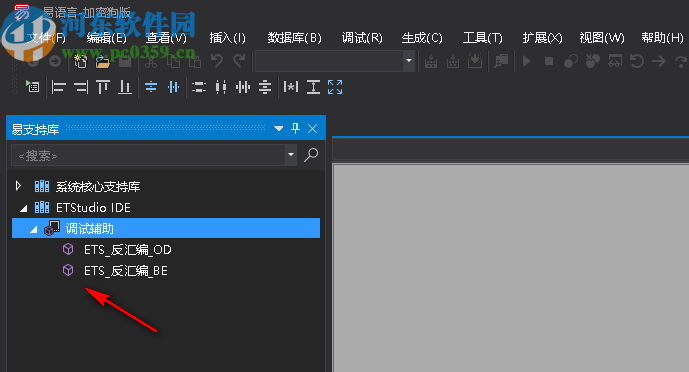Click the 工具(T) menu

point(482,38)
